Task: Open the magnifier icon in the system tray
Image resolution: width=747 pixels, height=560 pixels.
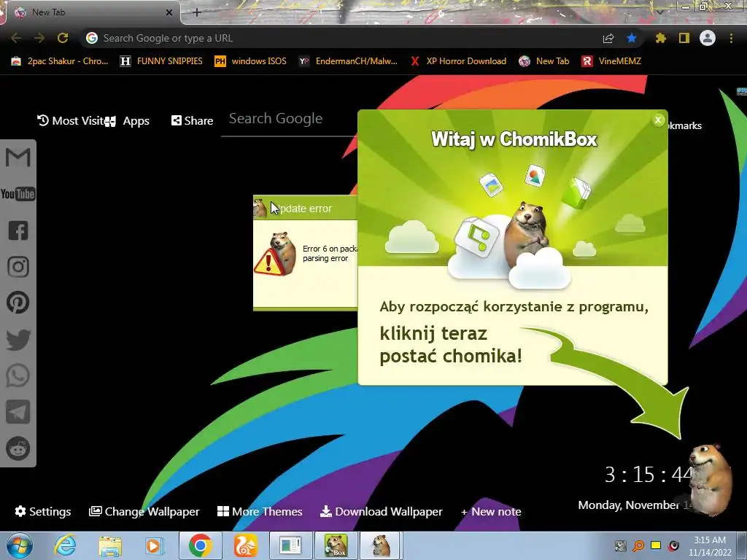Action: point(638,545)
